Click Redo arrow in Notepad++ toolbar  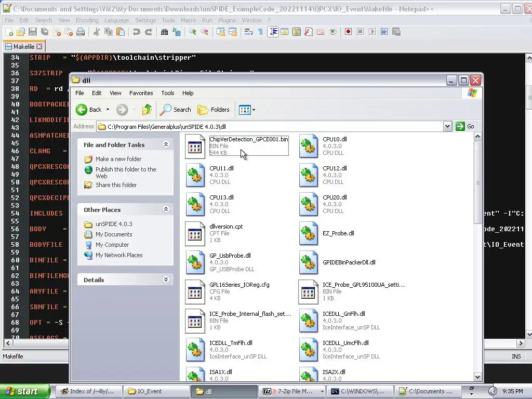pos(148,32)
